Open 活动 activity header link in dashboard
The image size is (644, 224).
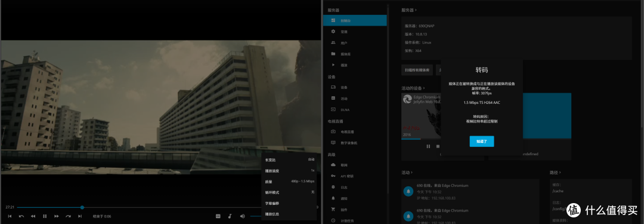[407, 173]
